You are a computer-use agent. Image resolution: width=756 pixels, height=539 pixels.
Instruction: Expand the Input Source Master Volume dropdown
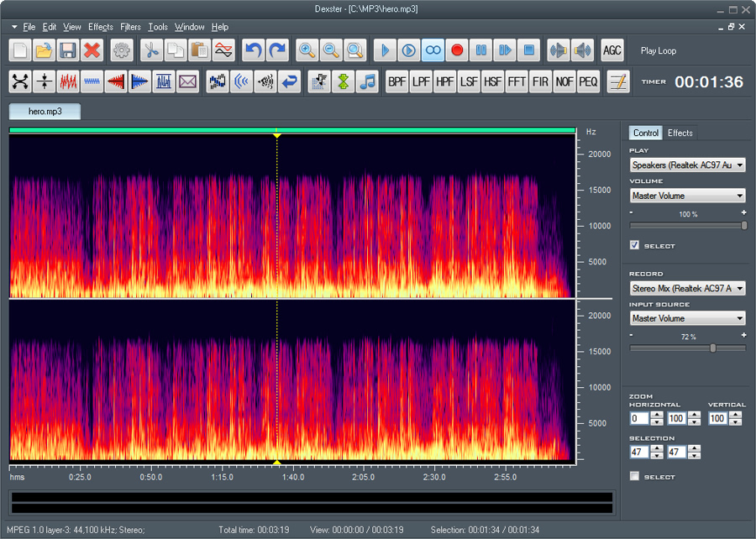click(x=687, y=318)
